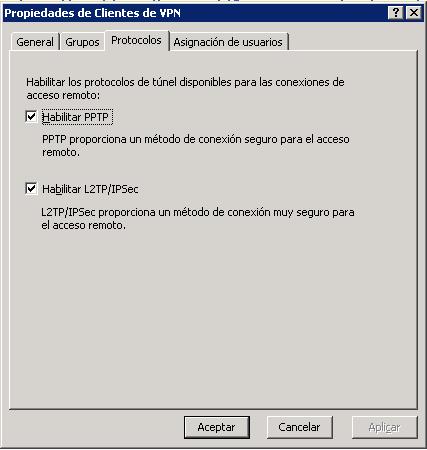
Task: Select the Protocolos tab
Action: click(x=136, y=40)
